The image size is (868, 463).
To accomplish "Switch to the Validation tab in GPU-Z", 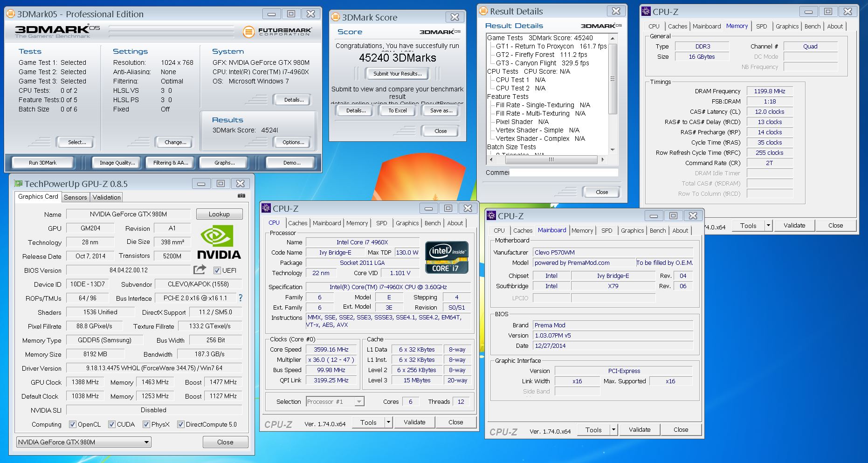I will tap(106, 197).
